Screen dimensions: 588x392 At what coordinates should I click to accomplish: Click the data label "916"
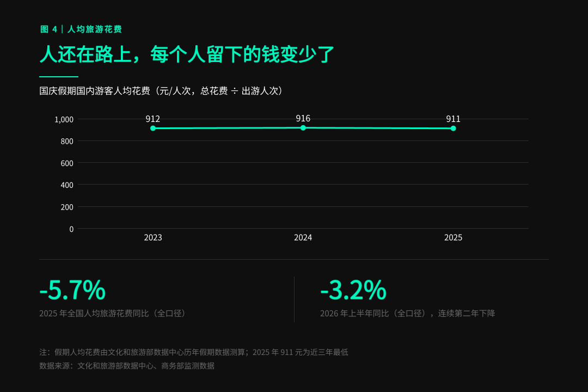pos(303,119)
